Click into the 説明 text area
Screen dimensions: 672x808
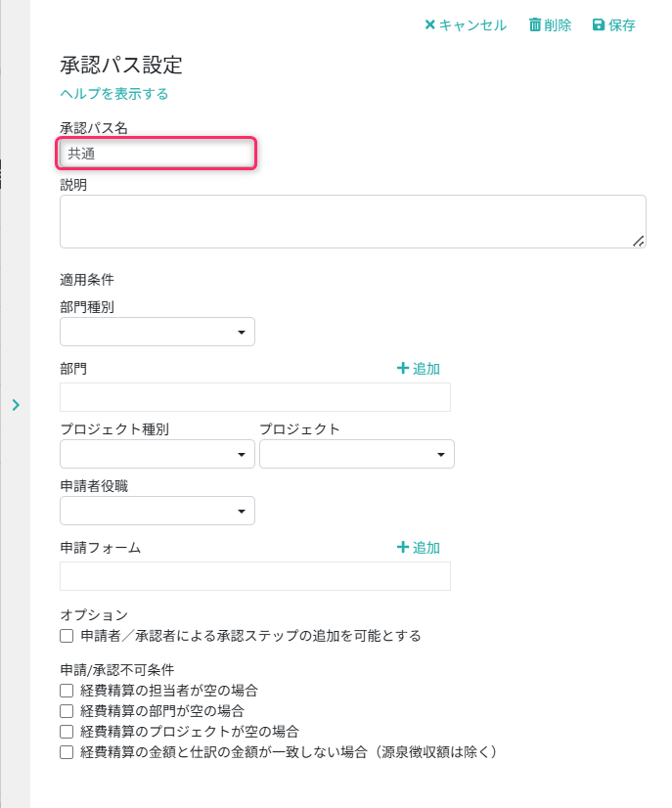352,221
